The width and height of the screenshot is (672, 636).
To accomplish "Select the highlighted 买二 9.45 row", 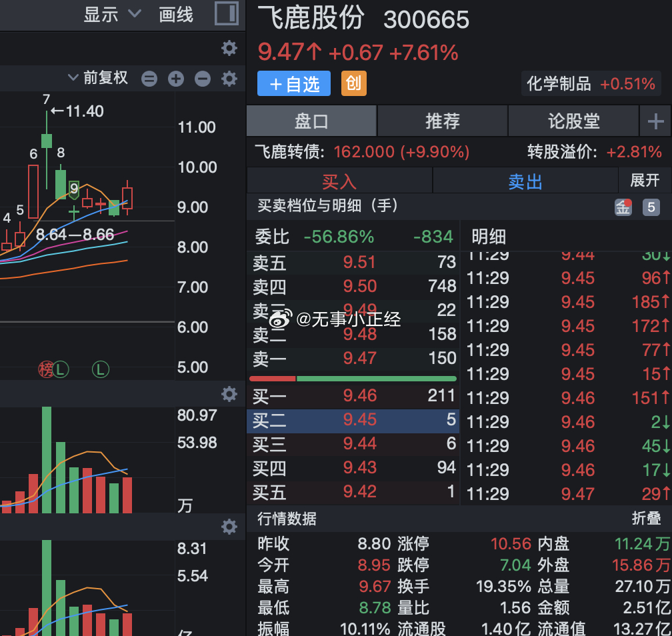I will [353, 420].
